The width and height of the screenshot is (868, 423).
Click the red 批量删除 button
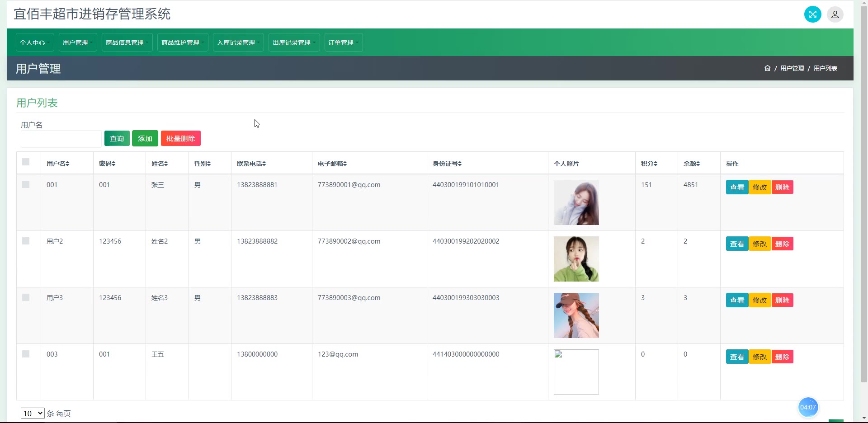coord(181,139)
